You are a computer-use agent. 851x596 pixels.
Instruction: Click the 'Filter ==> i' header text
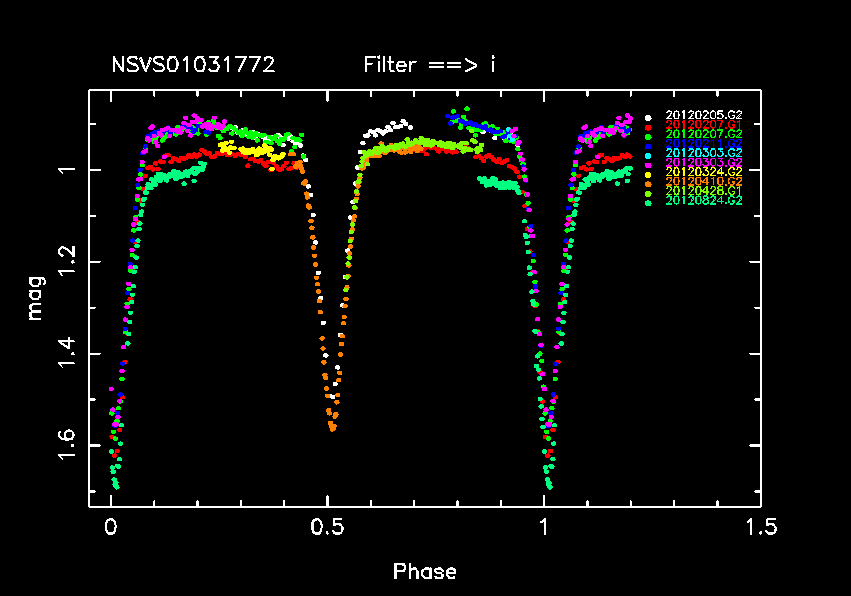pos(430,66)
